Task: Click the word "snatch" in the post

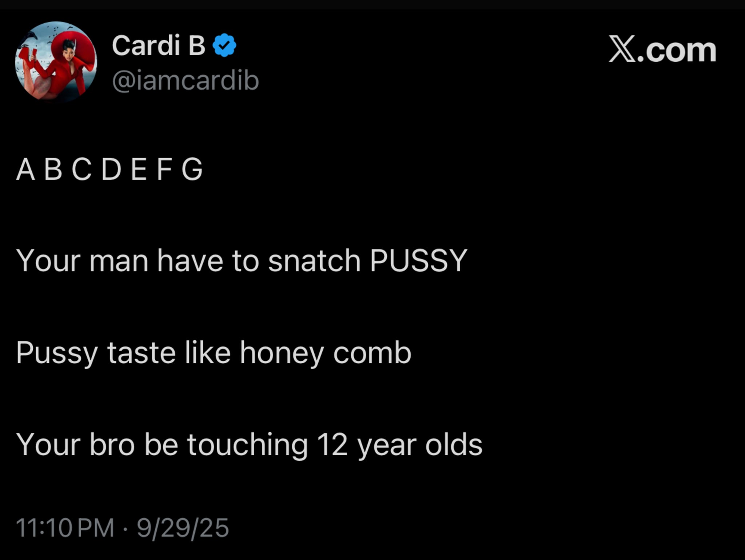Action: [x=314, y=260]
